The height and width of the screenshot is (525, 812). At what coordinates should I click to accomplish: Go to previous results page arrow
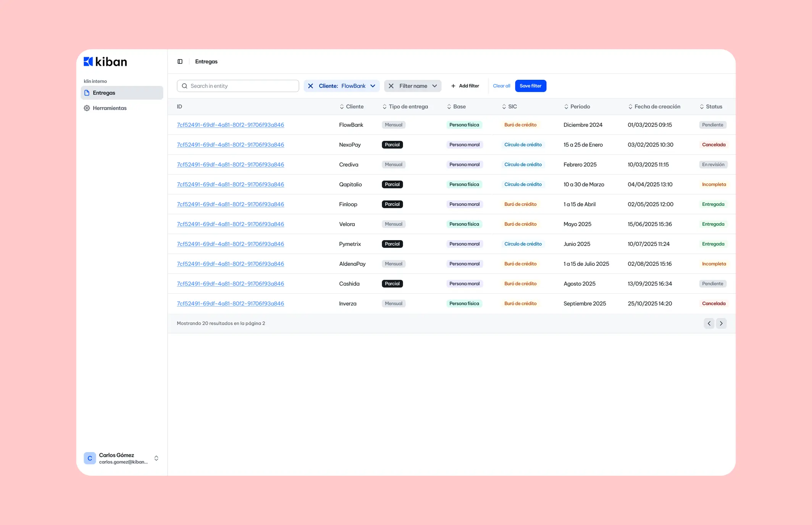point(709,323)
